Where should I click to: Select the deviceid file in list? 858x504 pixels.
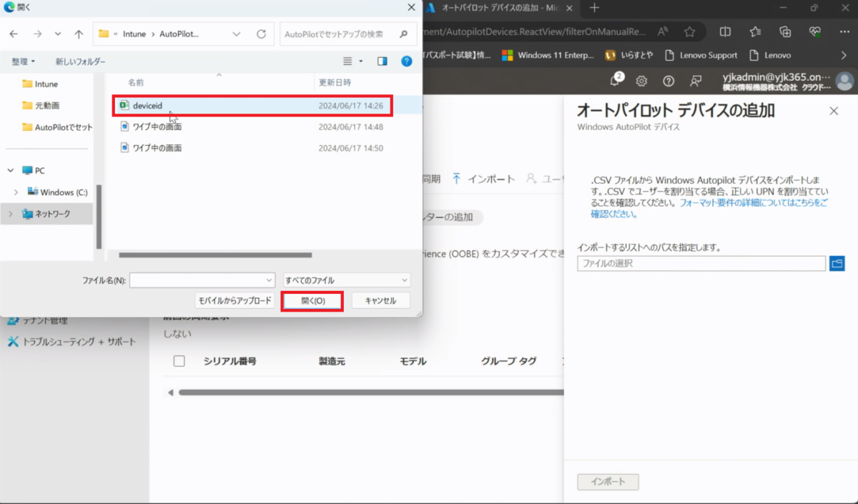tap(148, 106)
